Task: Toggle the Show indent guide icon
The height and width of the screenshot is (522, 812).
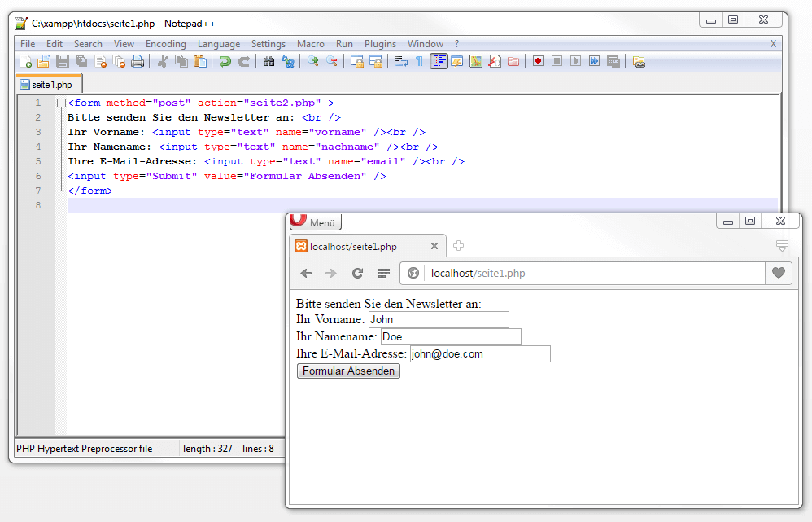Action: 439,62
